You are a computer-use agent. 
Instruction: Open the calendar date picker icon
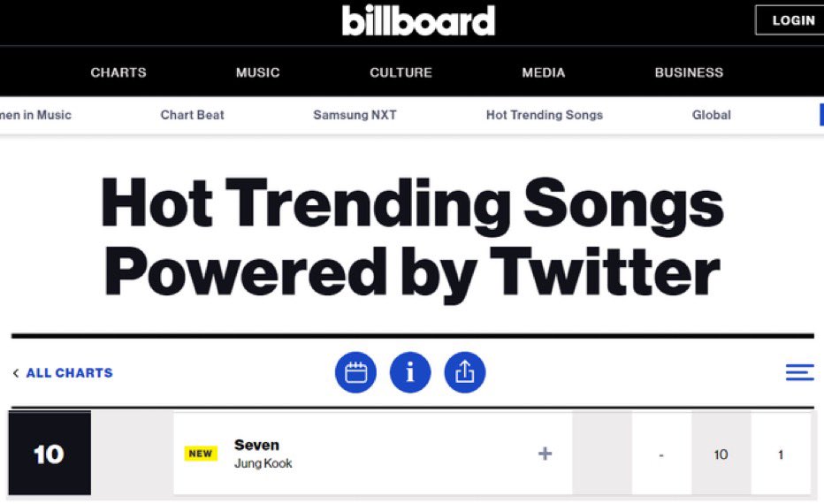pyautogui.click(x=355, y=372)
